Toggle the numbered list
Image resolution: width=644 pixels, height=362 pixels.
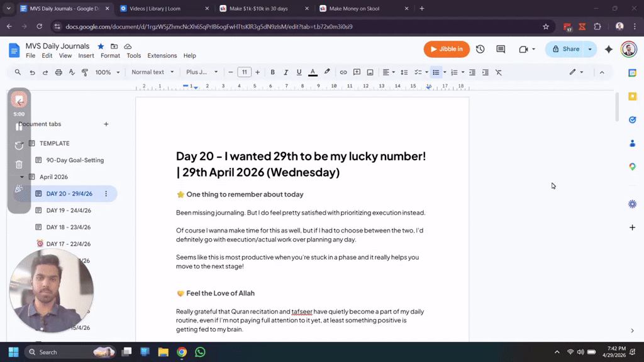[454, 72]
